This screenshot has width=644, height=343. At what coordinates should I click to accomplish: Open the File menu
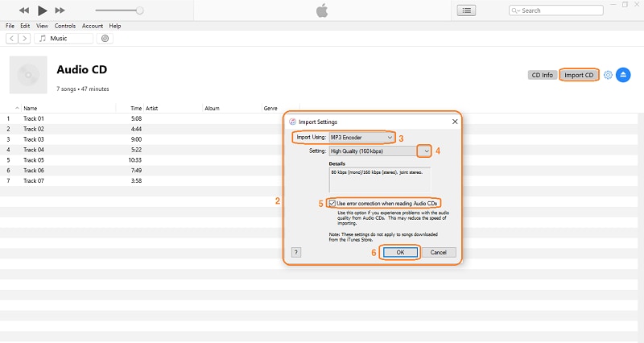click(10, 26)
